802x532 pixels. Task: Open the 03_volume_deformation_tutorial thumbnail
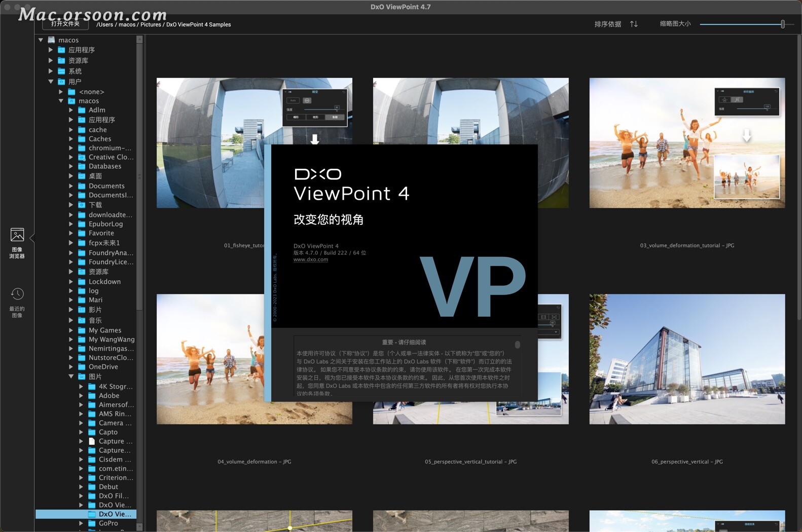[687, 143]
